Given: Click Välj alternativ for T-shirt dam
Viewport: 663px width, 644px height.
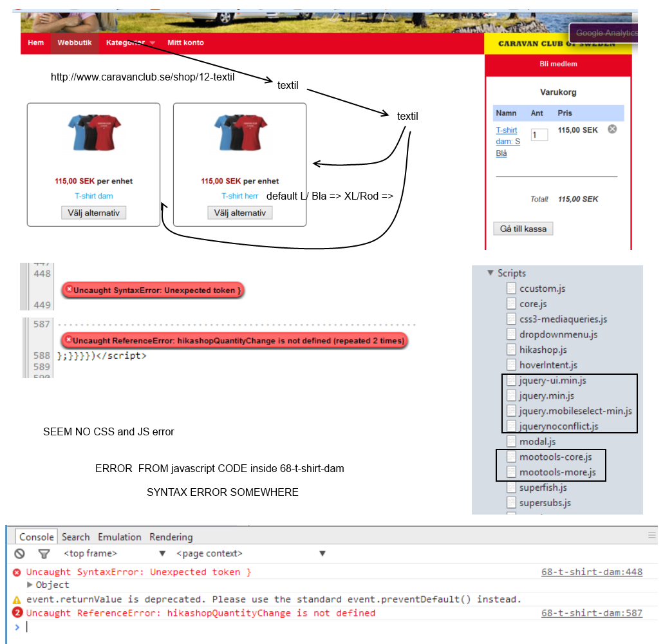Looking at the screenshot, I should click(x=94, y=213).
